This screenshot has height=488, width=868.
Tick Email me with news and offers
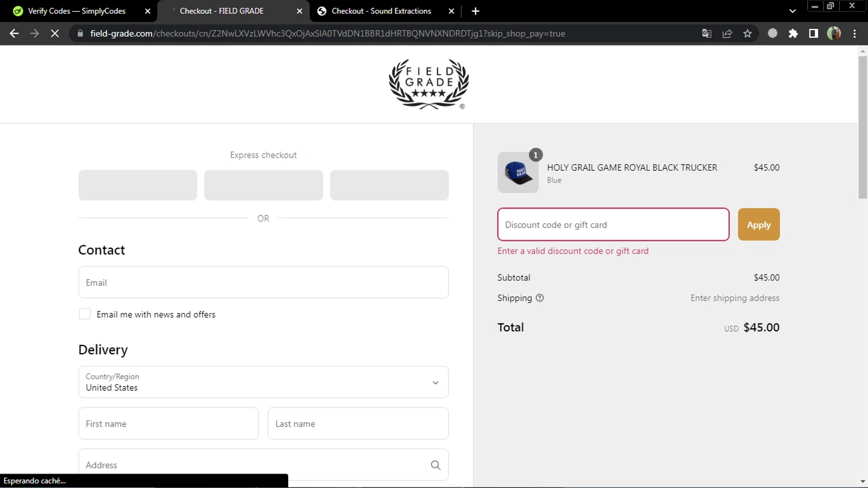click(x=84, y=314)
